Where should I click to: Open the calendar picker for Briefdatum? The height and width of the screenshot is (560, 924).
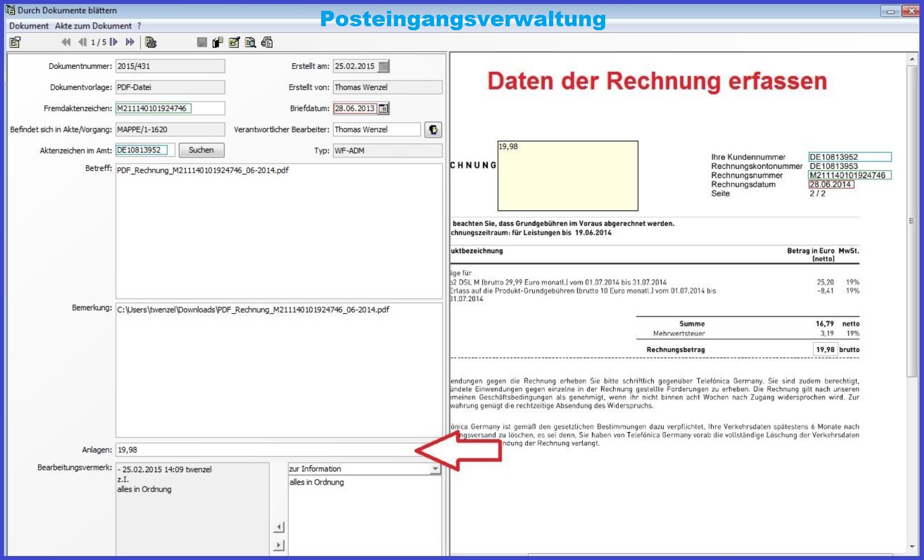coord(384,108)
